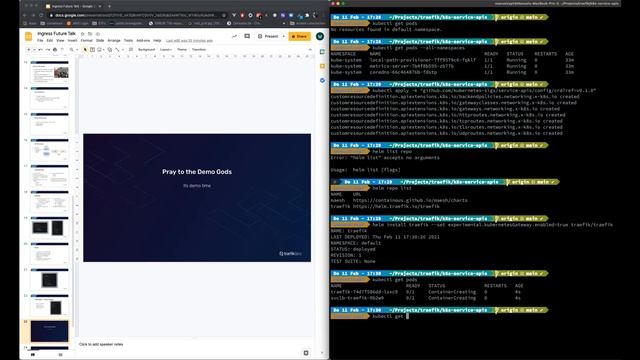Open the Format menu
640x360 pixels.
[87, 41]
